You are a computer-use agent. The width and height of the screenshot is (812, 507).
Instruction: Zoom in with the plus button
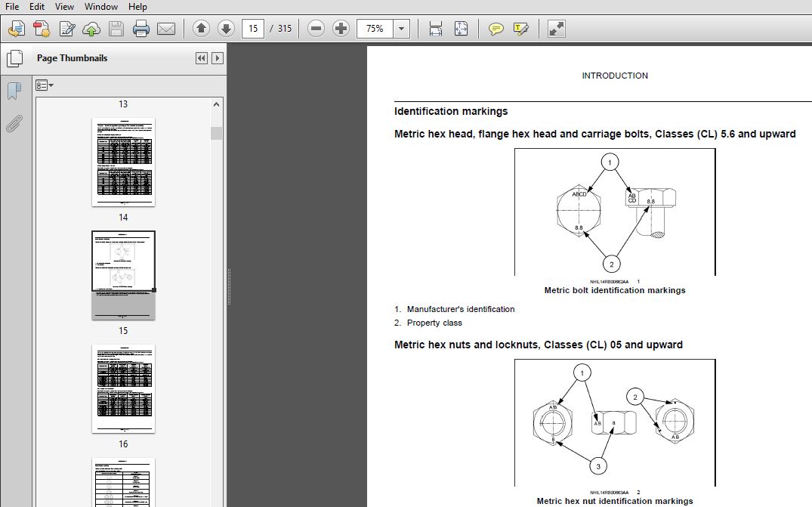click(x=341, y=29)
